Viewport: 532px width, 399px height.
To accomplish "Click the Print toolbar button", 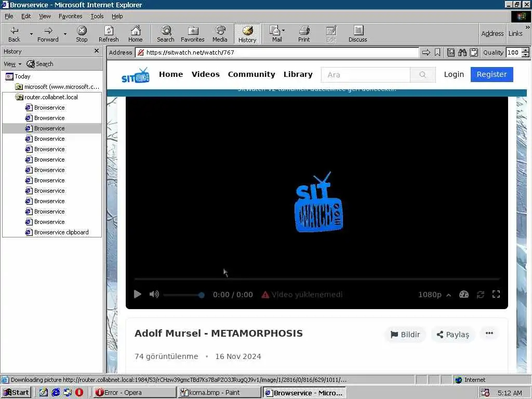I will [x=304, y=34].
